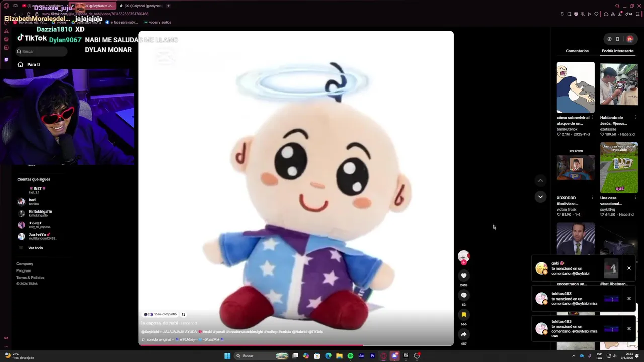The width and height of the screenshot is (644, 362).
Task: Open the browser AI assistant icon
Action: 628,14
